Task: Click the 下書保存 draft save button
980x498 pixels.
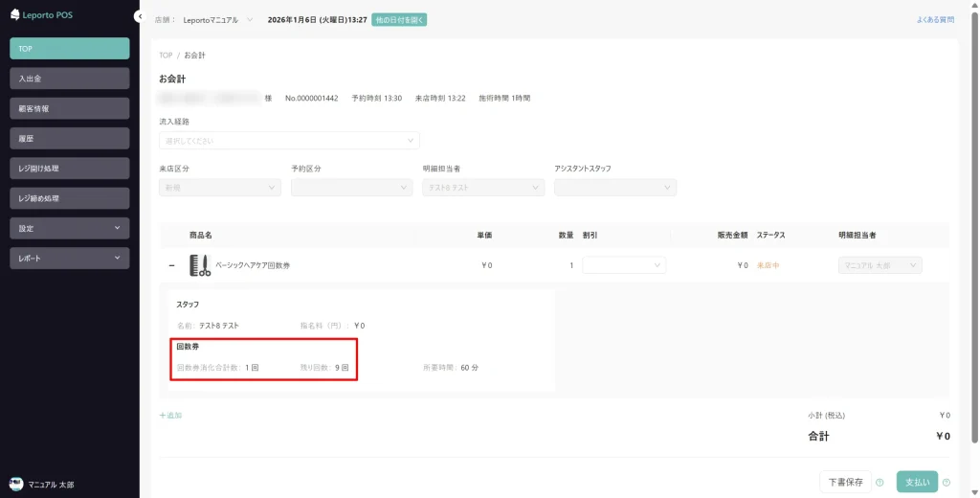Action: (845, 482)
